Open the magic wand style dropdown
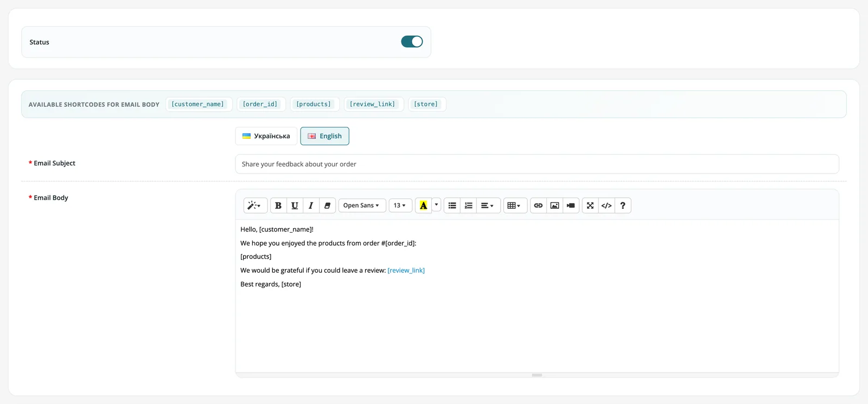 [x=255, y=206]
